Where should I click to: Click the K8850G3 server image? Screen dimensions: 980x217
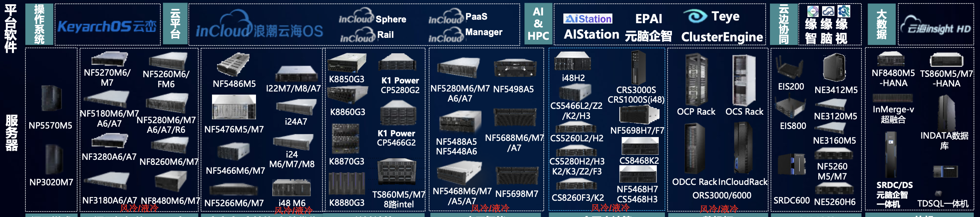[x=347, y=63]
